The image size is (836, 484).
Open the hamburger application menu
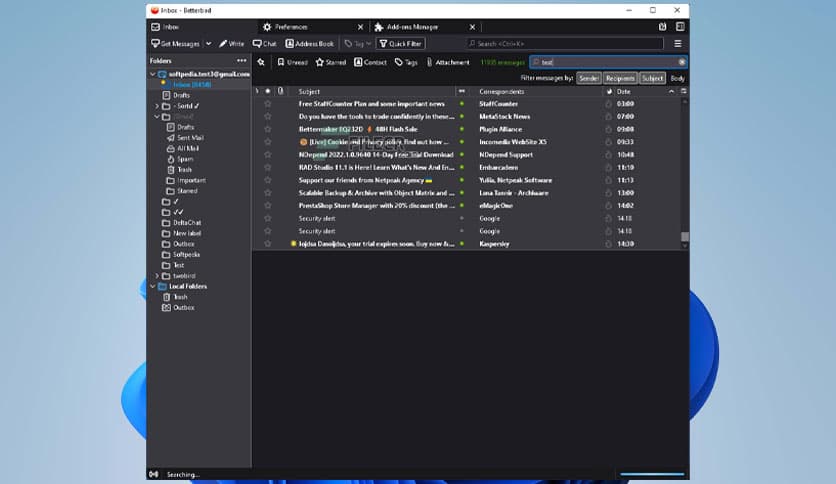coord(678,44)
